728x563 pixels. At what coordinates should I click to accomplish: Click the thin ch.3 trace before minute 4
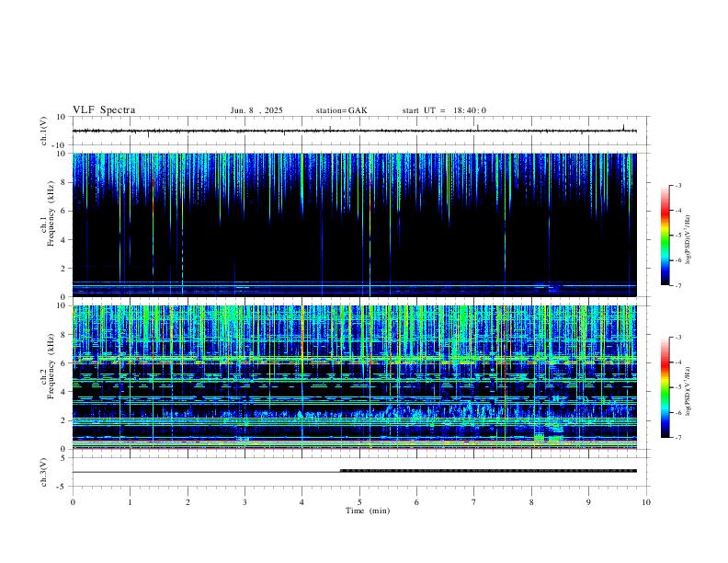coord(207,472)
